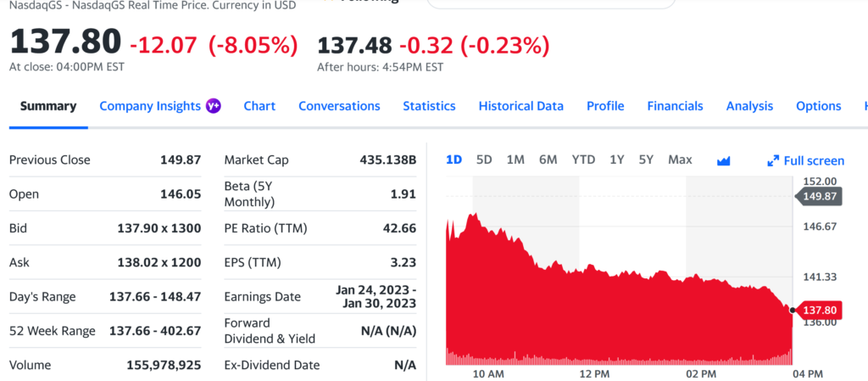Screen dimensions: 868x381
Task: Click the 137.80 price marker on chart
Action: 819,311
